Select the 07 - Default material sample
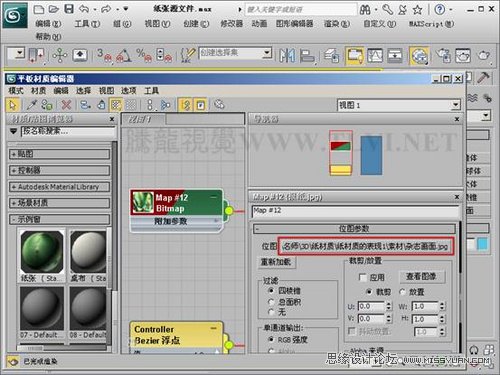Viewport: 500px width, 375px height. point(42,308)
